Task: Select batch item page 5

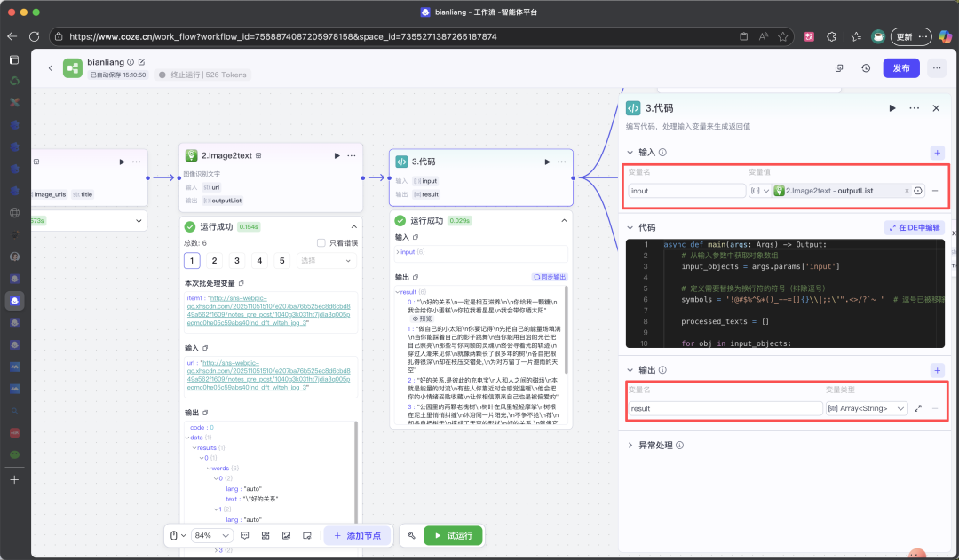Action: pos(282,260)
